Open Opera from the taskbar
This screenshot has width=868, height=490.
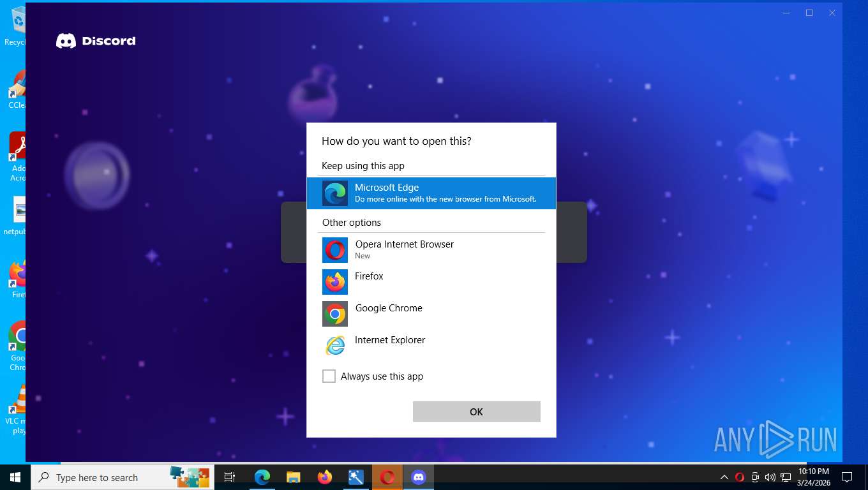tap(387, 477)
